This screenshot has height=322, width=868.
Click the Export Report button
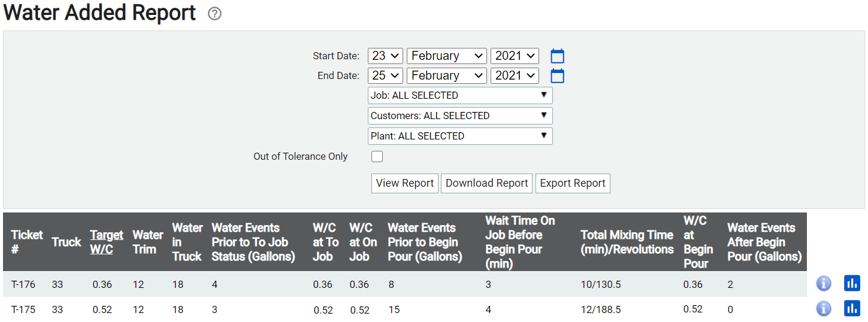[x=573, y=183]
